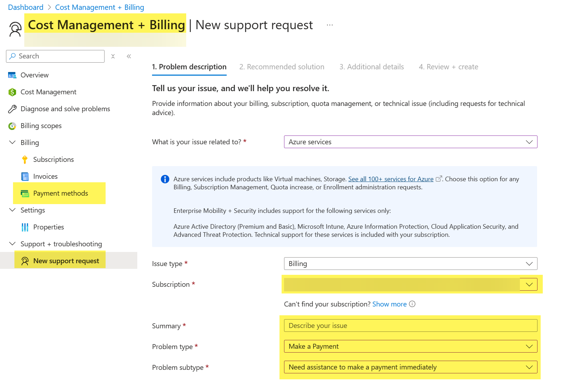
Task: Click the yellow key Subscriptions icon
Action: pos(25,160)
